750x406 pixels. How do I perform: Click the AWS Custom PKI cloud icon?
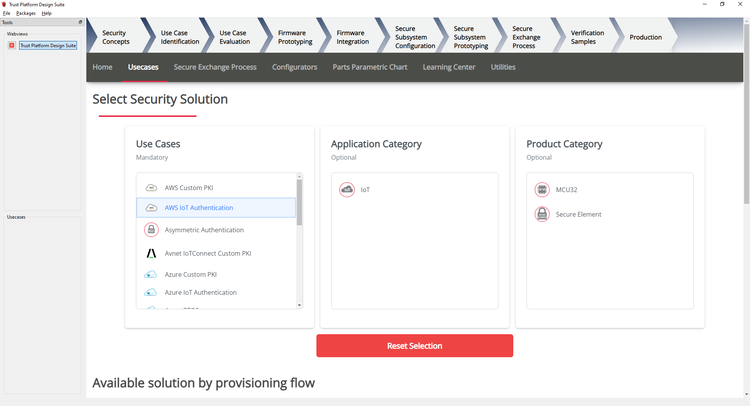click(151, 187)
